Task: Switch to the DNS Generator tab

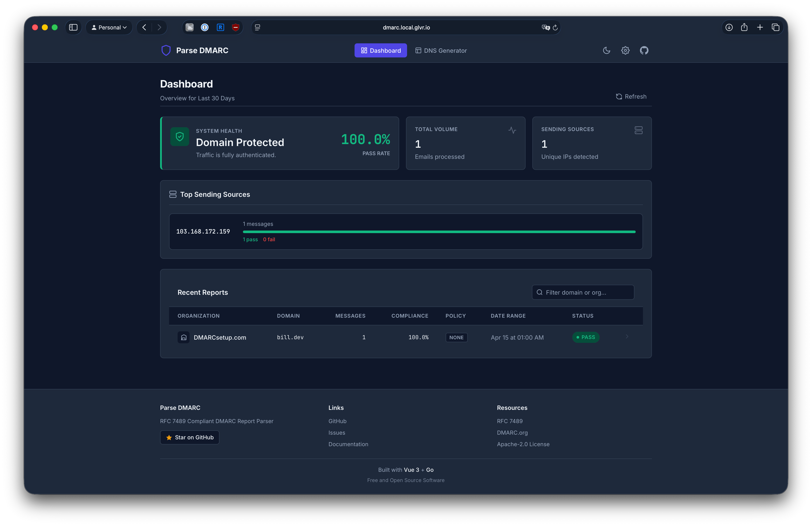Action: click(441, 50)
